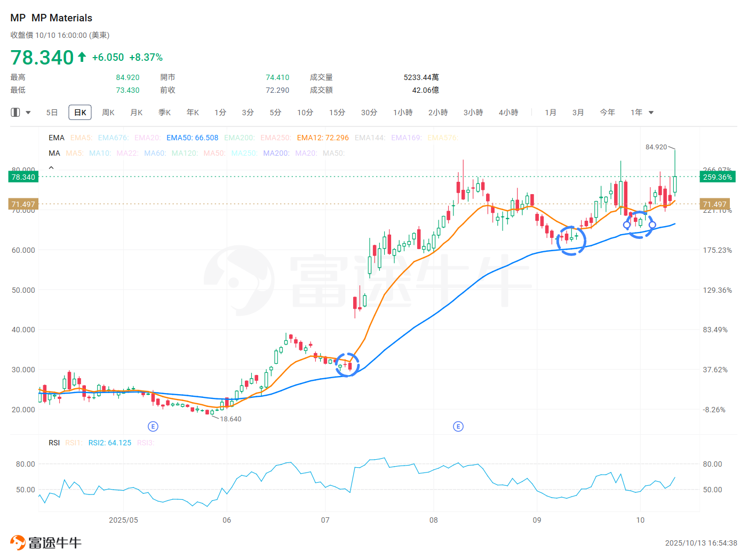Image resolution: width=748 pixels, height=560 pixels.
Task: Click the dashed circle annotation in mid-September
Action: (x=571, y=241)
